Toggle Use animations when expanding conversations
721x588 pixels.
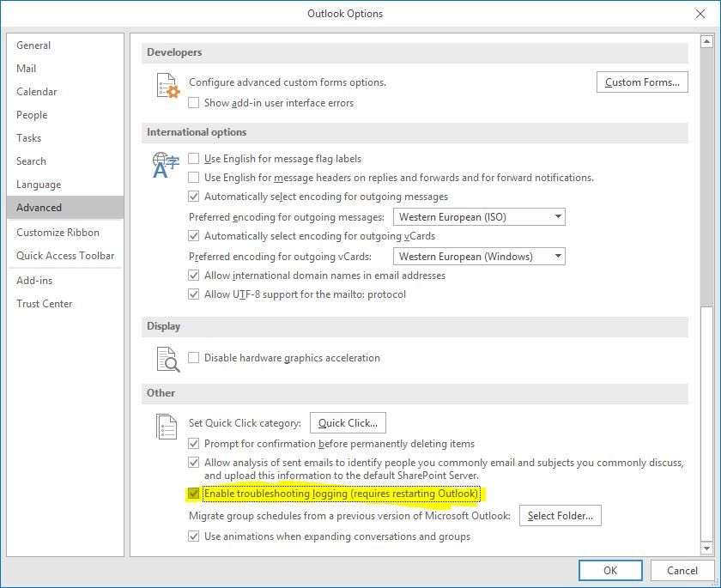194,536
